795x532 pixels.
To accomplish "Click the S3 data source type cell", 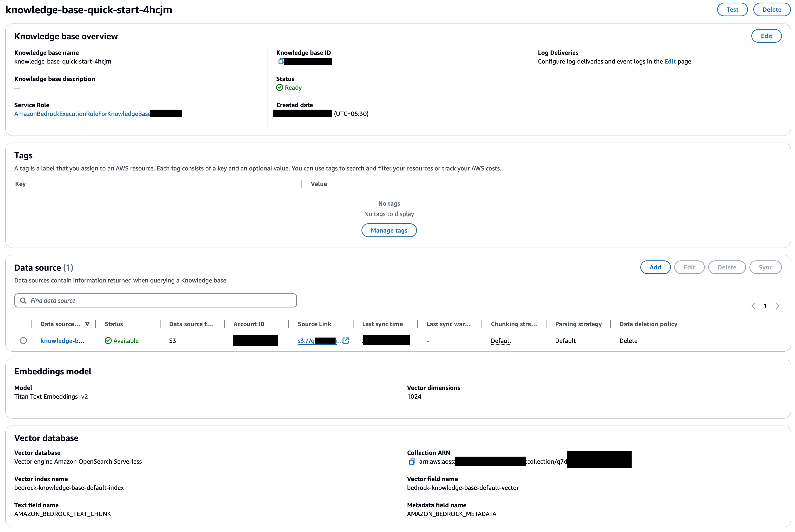I will point(173,341).
